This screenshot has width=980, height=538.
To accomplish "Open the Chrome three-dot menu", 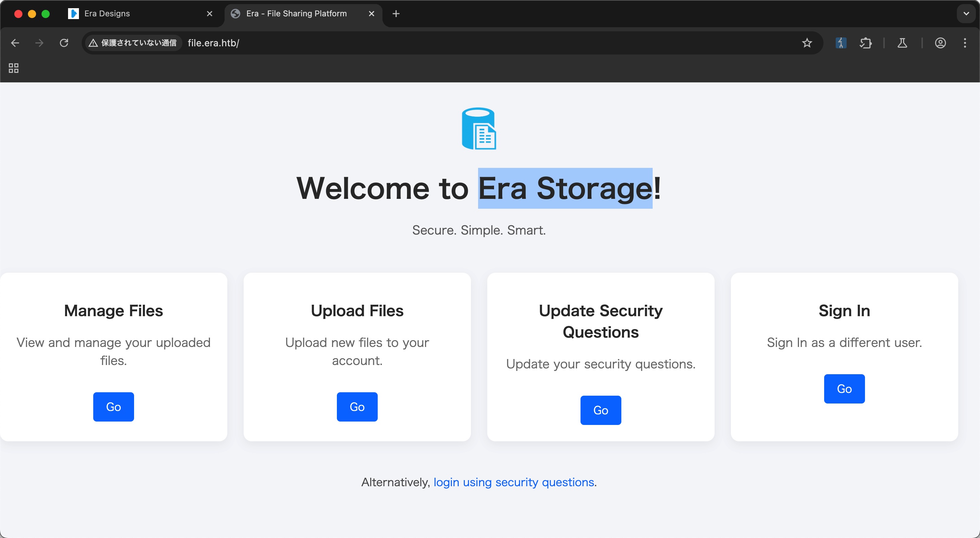I will point(965,43).
